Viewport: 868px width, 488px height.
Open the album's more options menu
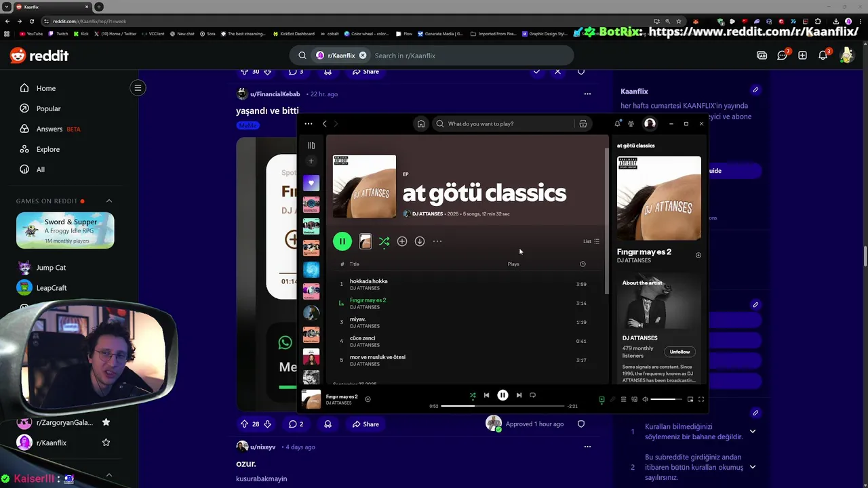point(437,241)
